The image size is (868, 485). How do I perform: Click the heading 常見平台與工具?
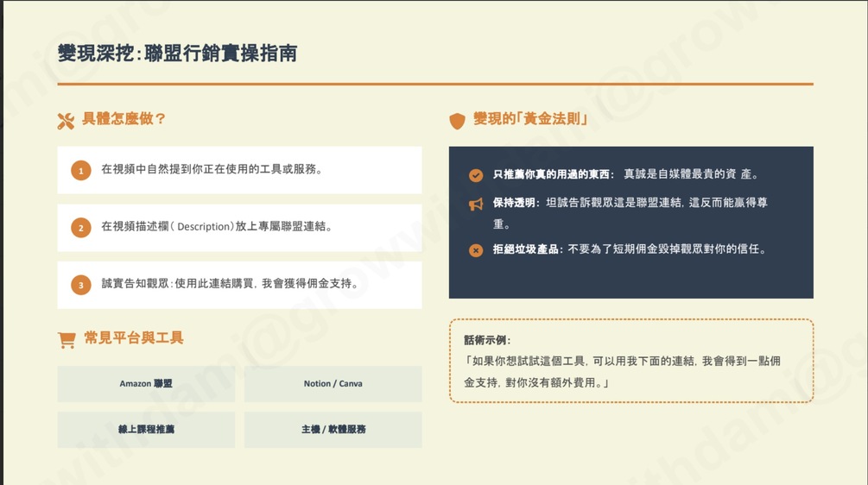coord(133,337)
